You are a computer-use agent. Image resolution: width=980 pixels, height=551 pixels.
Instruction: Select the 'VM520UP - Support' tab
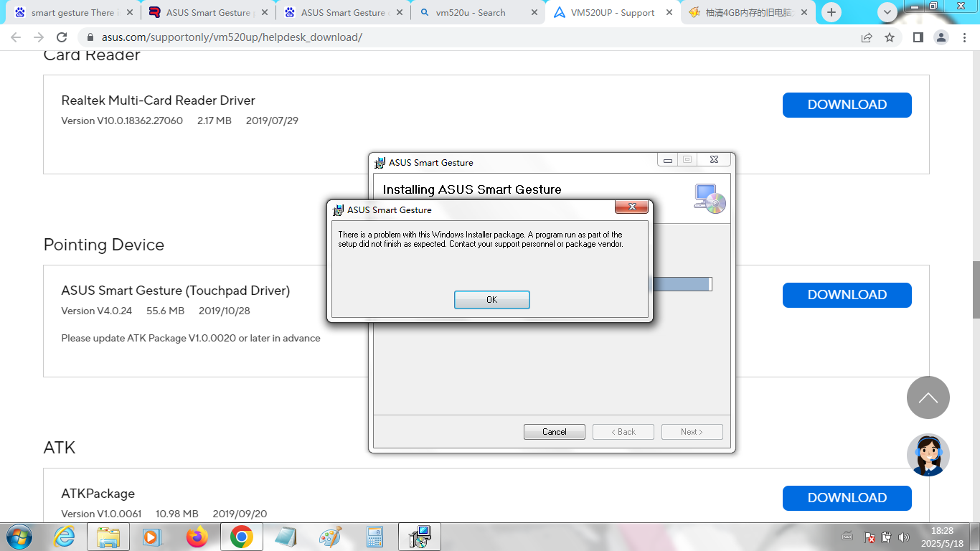(612, 13)
